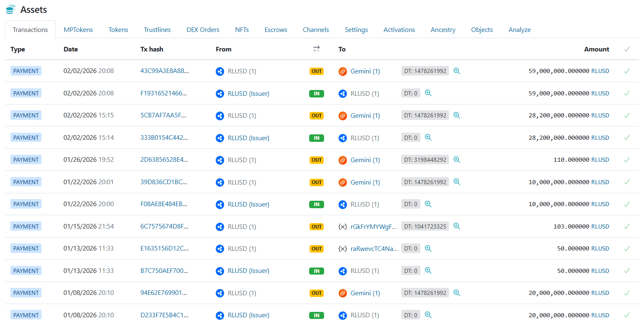Viewport: 644px width, 326px height.
Task: Open transaction hash 5CB7AF7AA5F
Action: point(163,115)
